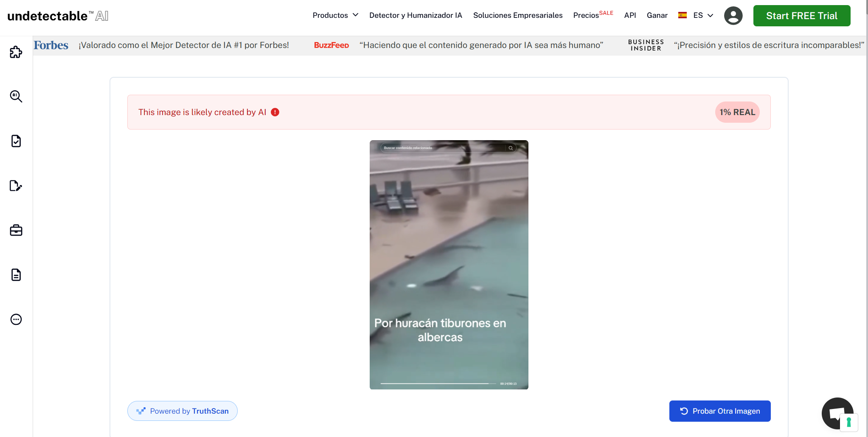
Task: Click the undetectable AI logo
Action: tap(58, 16)
